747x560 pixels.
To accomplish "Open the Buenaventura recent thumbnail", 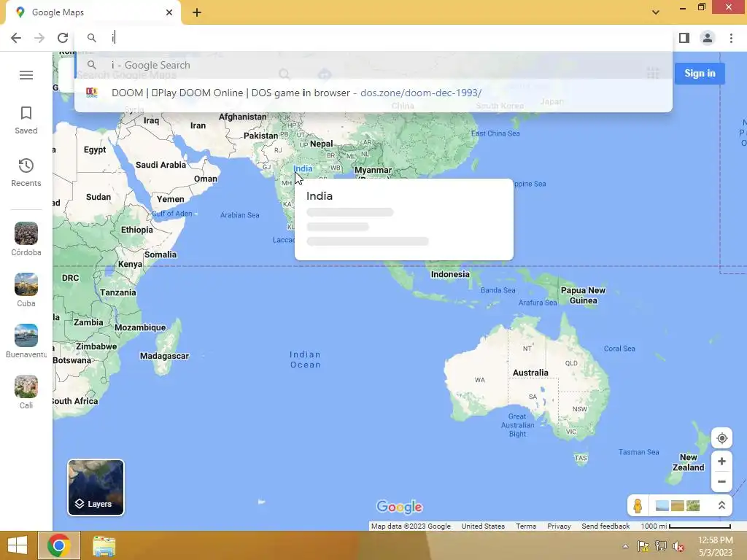I will click(x=26, y=341).
